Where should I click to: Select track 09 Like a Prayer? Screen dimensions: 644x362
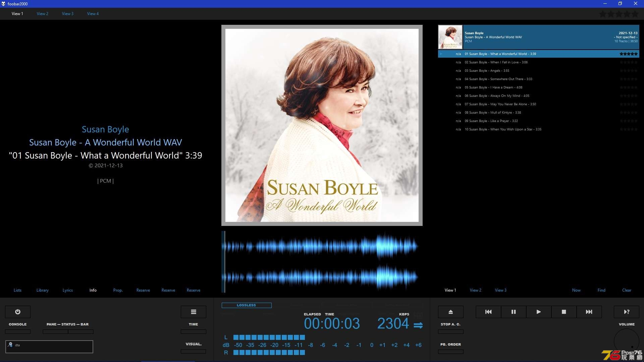click(539, 121)
